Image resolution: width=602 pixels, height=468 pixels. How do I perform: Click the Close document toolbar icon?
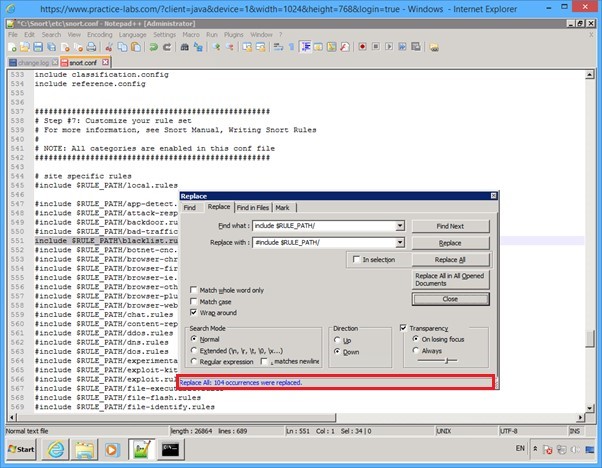click(65, 47)
